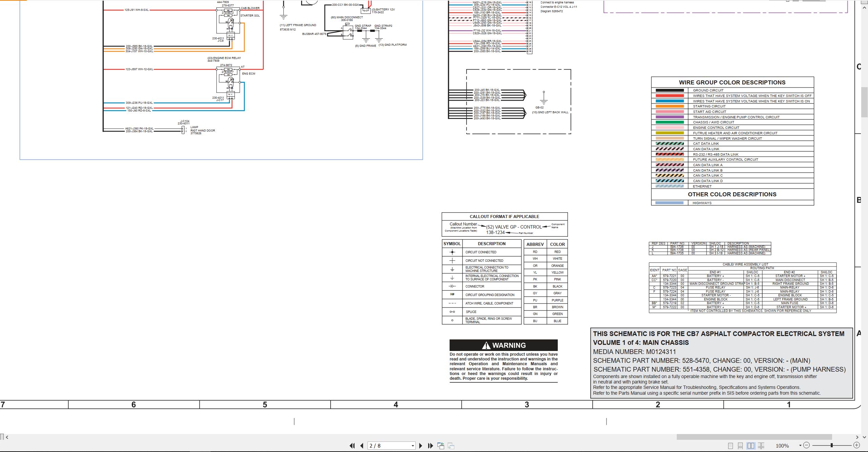Click the 'MEDIA NUMBER: M0124311' line

pyautogui.click(x=634, y=352)
